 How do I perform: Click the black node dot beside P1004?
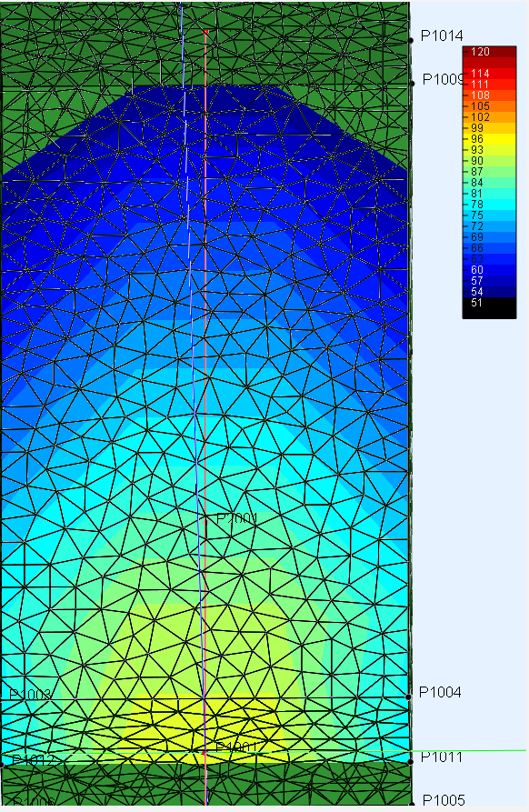click(x=408, y=697)
